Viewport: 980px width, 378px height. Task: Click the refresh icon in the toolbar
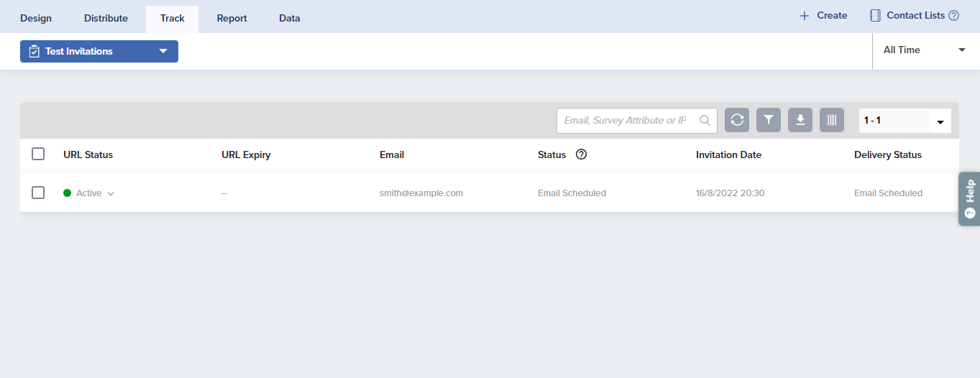click(737, 121)
